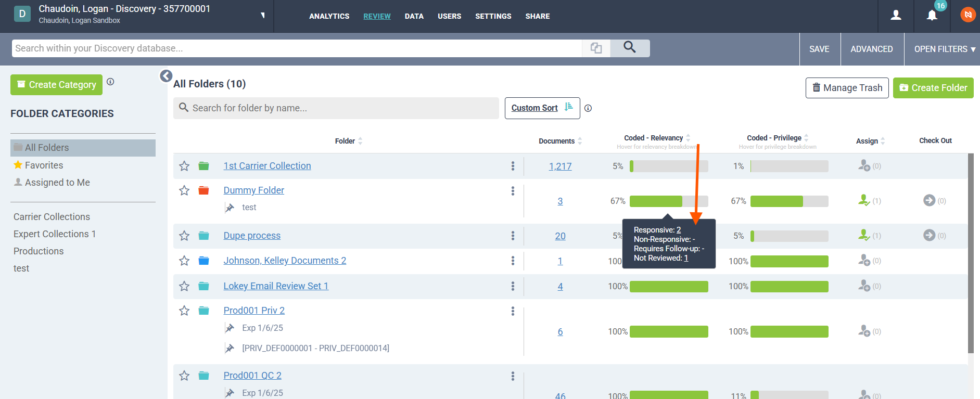Screen dimensions: 980x399
Task: Click assign user icon for 1st Carrier Collection
Action: click(864, 166)
